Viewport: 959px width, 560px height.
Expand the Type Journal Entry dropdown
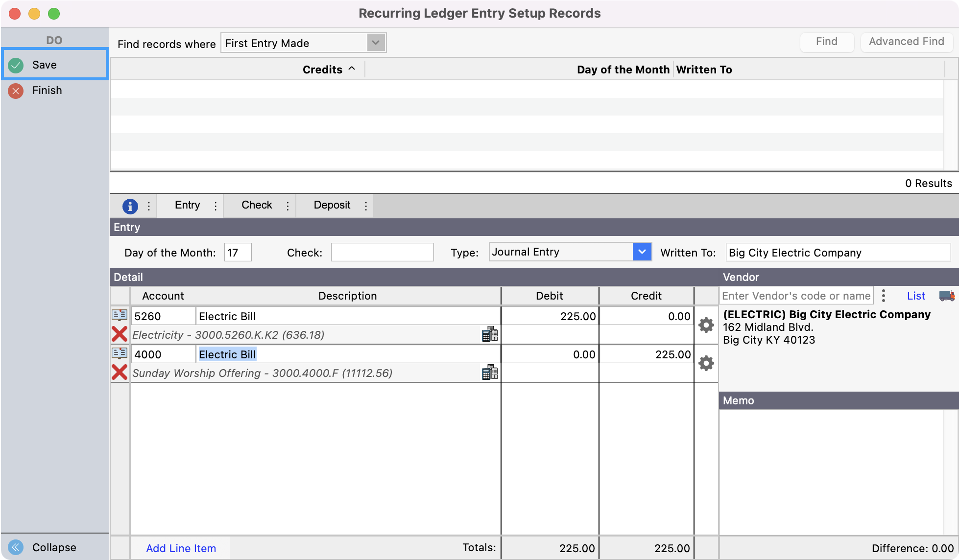point(642,252)
